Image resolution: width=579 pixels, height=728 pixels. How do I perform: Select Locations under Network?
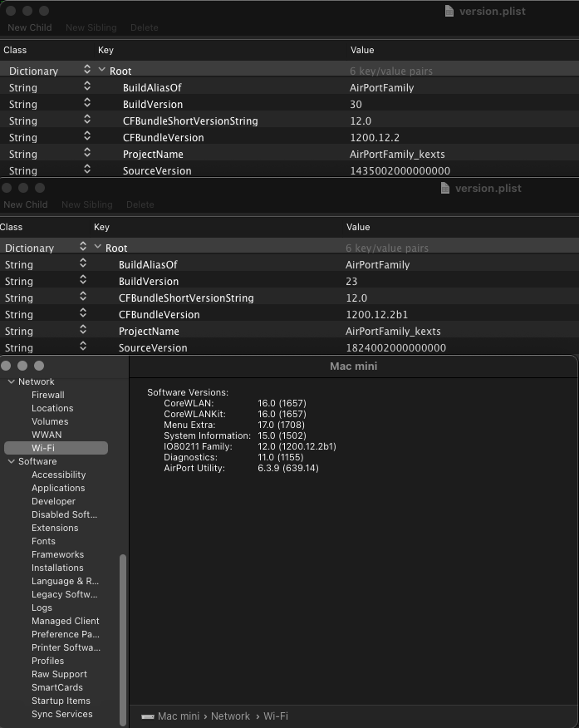[x=52, y=408]
